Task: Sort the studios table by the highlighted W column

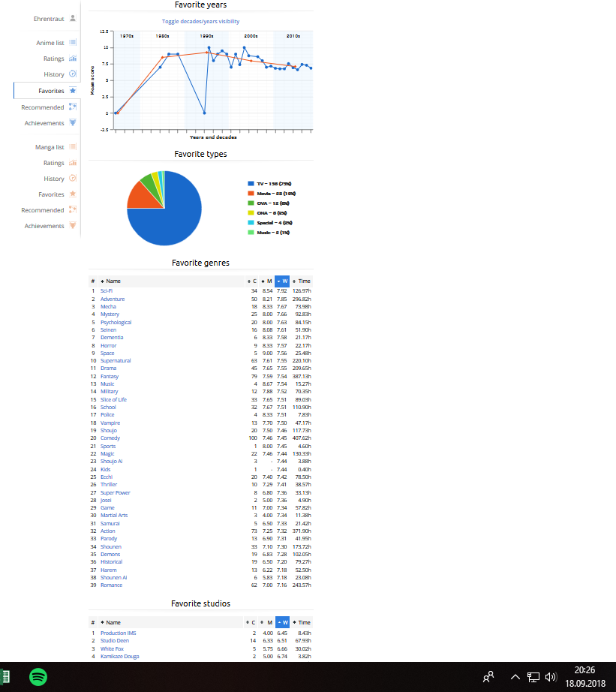Action: (x=282, y=622)
